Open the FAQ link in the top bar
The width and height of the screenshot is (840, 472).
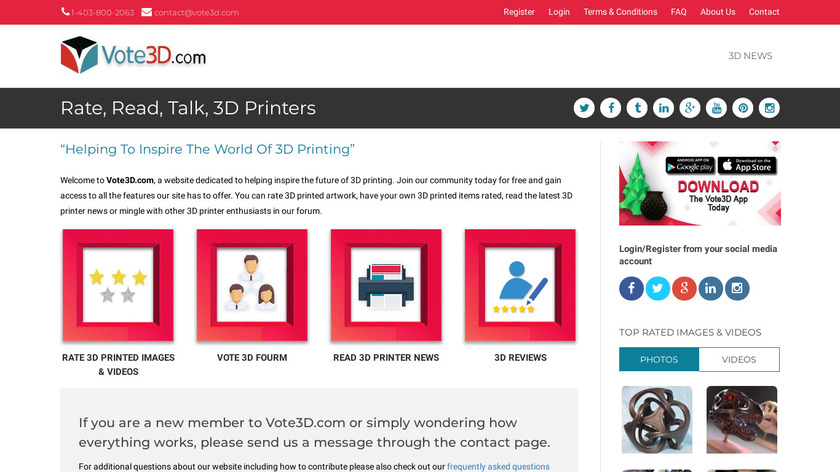[678, 12]
